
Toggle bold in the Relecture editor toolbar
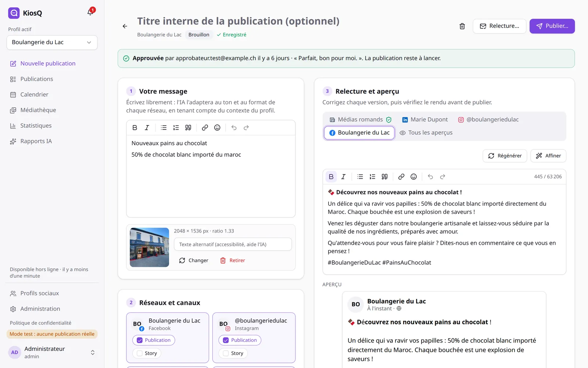(331, 177)
